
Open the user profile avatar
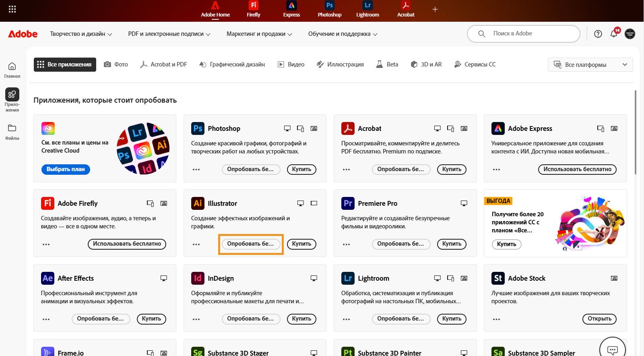630,34
